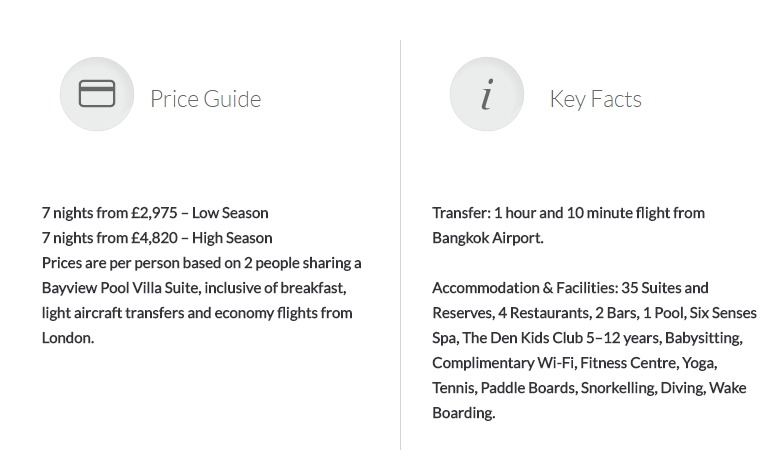Image resolution: width=771 pixels, height=465 pixels.
Task: Click the 'Paddle Boards' text
Action: [x=528, y=388]
